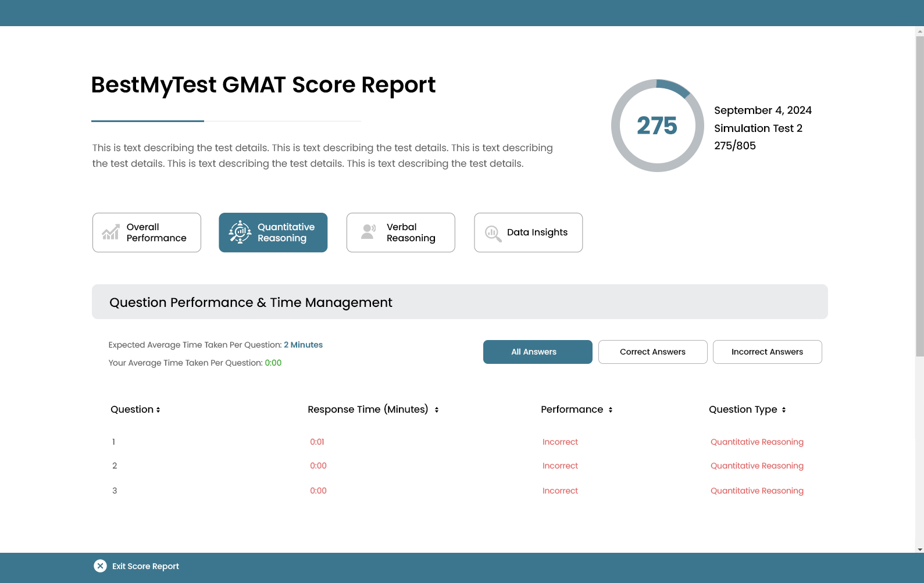Screen dimensions: 924x583
Task: Click Quantitative Reasoning type for question 3
Action: [x=757, y=491]
